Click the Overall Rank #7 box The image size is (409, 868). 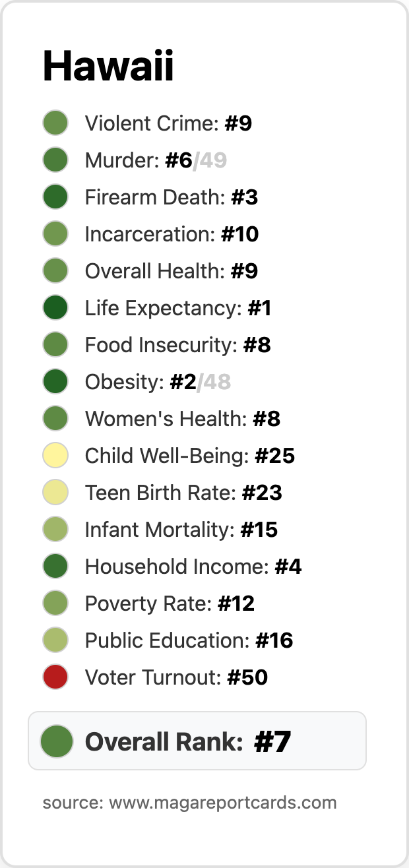click(x=197, y=741)
